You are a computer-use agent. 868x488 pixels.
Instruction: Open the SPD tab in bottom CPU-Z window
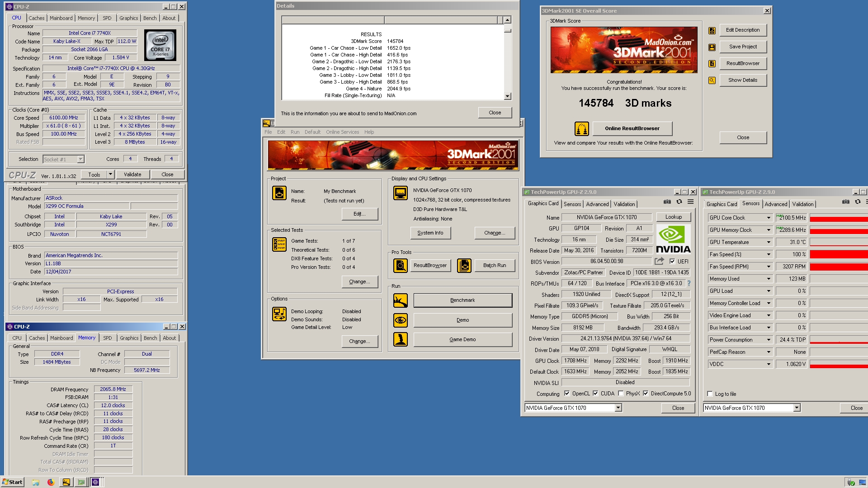point(108,338)
